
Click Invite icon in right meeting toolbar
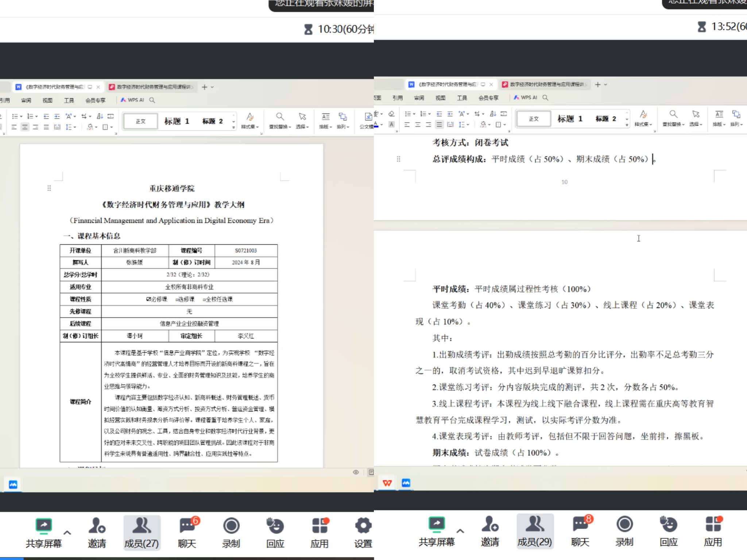pyautogui.click(x=490, y=524)
